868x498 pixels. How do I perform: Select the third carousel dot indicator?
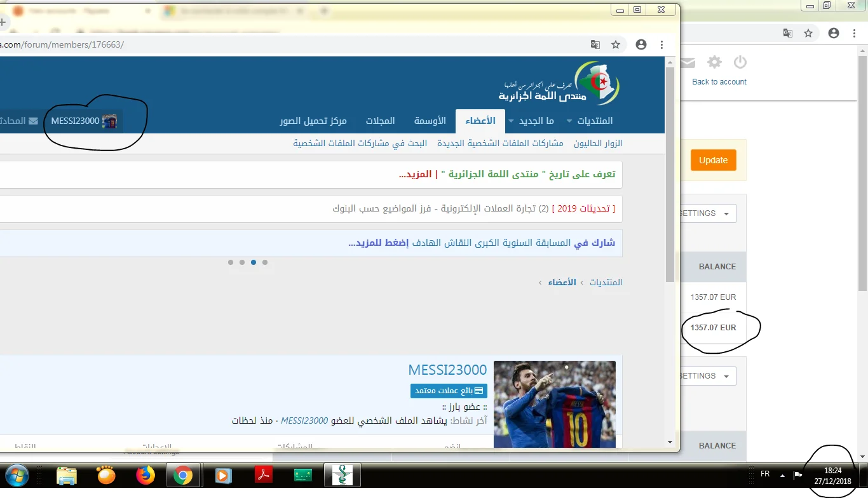[254, 262]
